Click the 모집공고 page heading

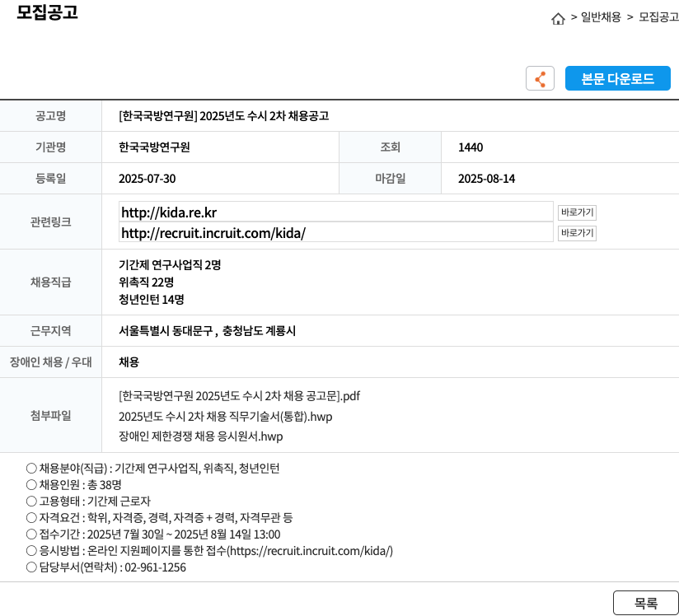coord(47,12)
